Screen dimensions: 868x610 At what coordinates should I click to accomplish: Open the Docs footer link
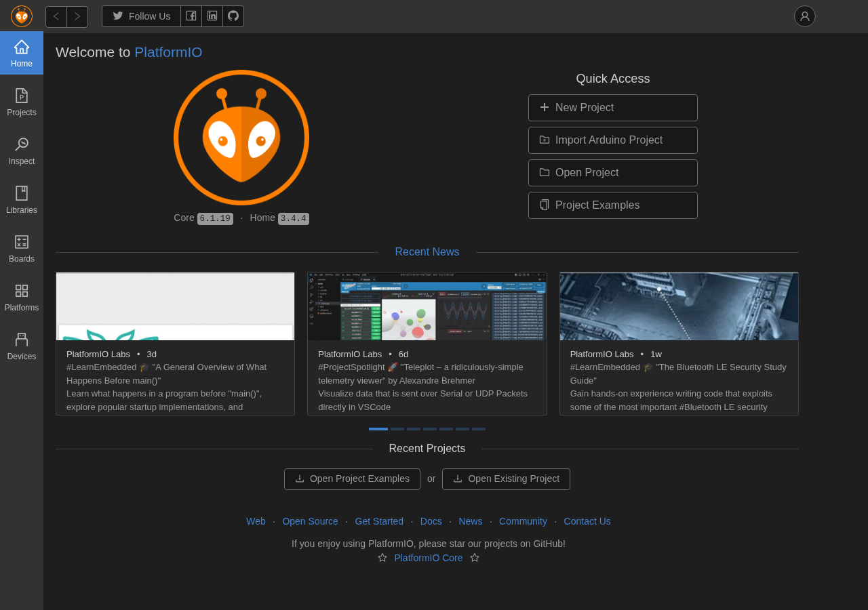pos(431,521)
